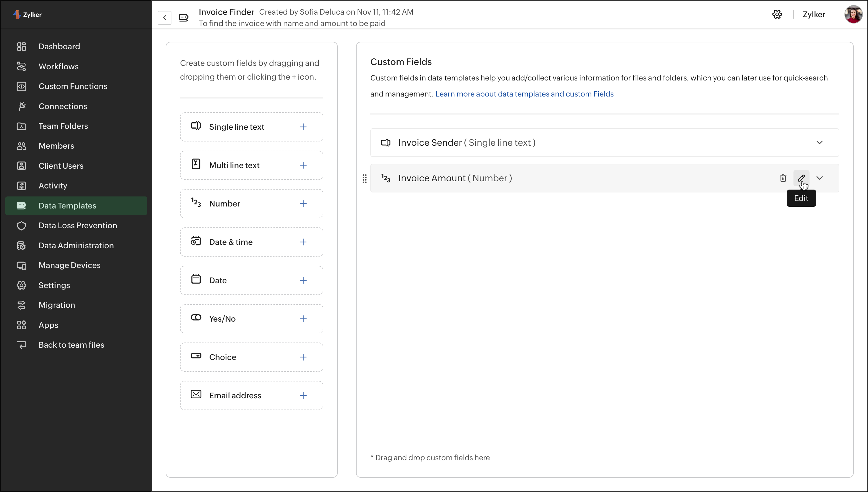Delete the Invoice Amount field via trash icon
The height and width of the screenshot is (492, 868).
[x=783, y=178]
